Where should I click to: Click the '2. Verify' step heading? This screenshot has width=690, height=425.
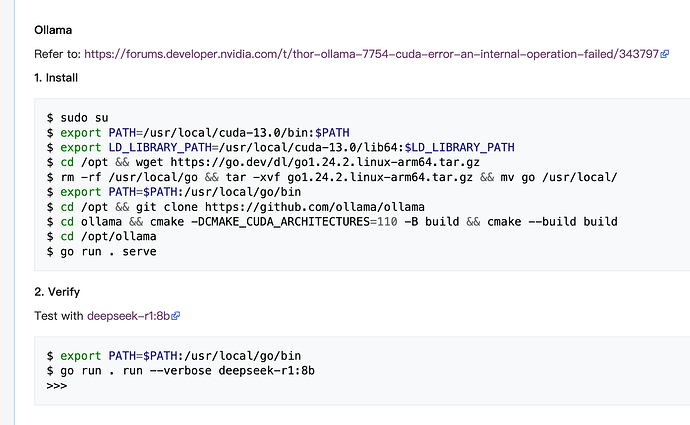[57, 292]
